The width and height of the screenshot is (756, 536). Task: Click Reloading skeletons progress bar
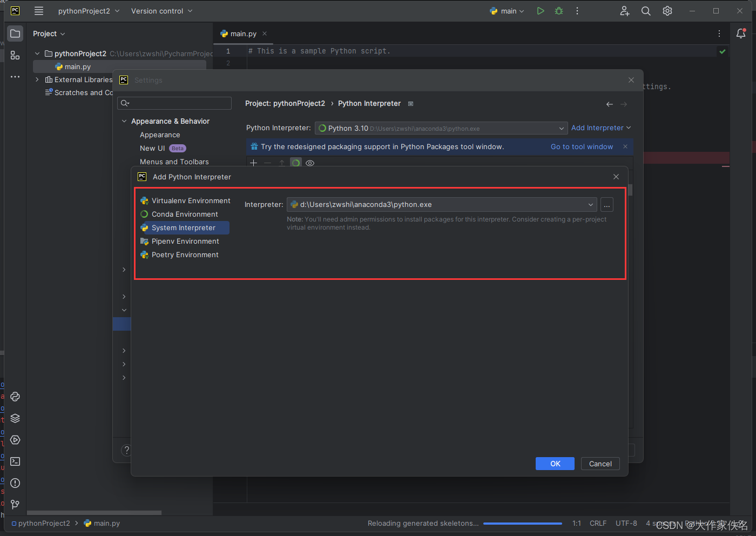point(523,524)
